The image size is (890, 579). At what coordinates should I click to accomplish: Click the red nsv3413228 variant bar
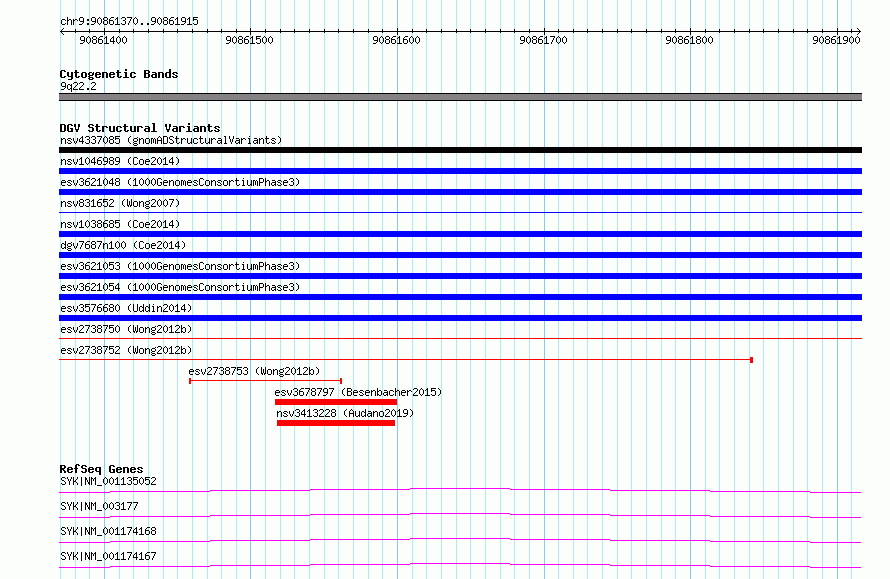click(x=336, y=423)
